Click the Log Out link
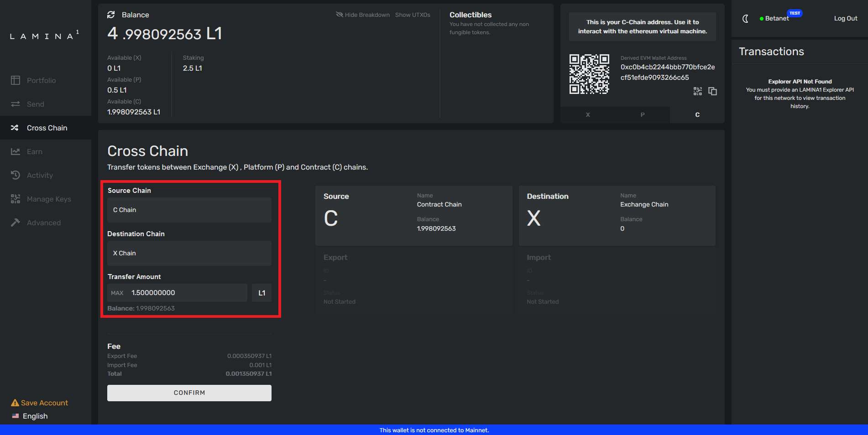 (845, 19)
